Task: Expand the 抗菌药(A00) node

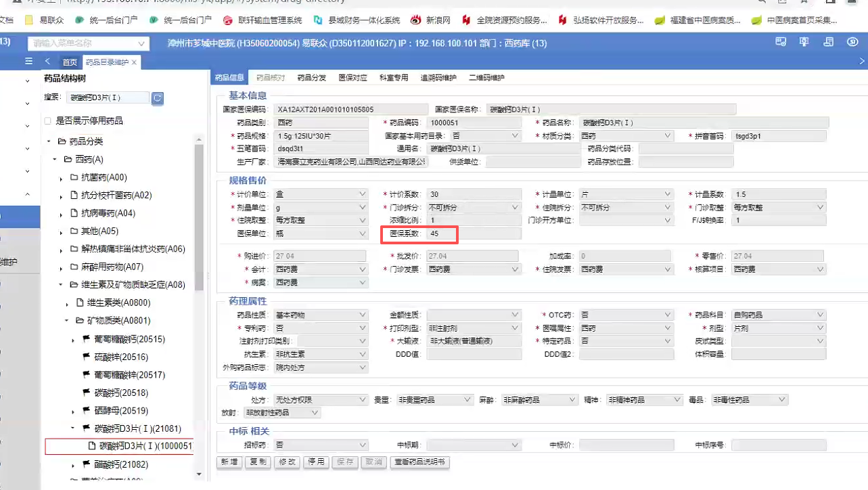Action: [x=61, y=178]
